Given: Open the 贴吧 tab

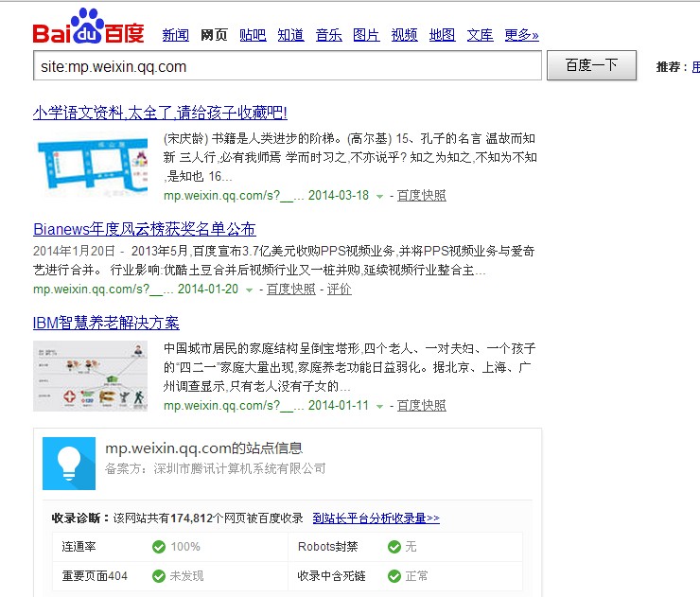Looking at the screenshot, I should click(x=253, y=35).
